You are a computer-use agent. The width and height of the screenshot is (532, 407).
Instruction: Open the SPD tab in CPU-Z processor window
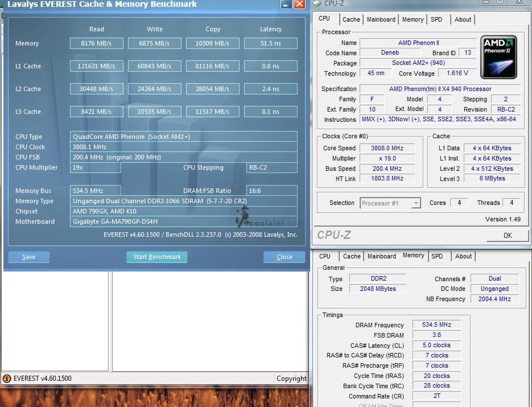436,19
